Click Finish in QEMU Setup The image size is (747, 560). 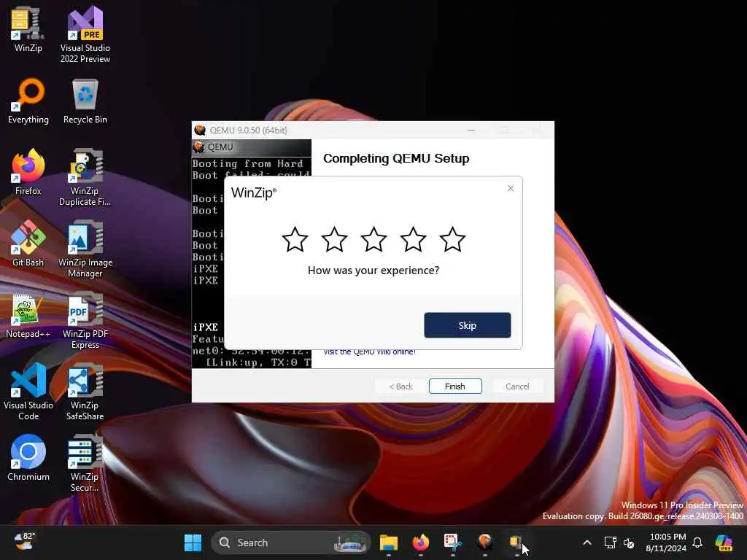click(455, 386)
